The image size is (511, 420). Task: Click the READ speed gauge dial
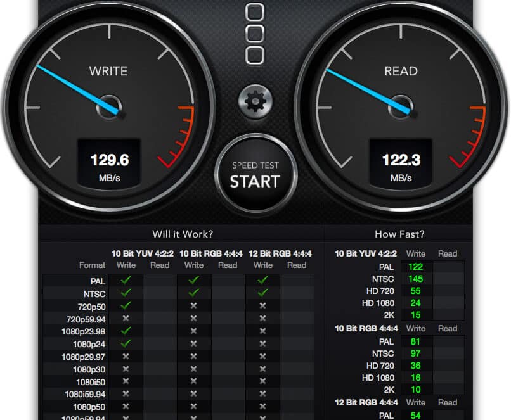pyautogui.click(x=401, y=106)
